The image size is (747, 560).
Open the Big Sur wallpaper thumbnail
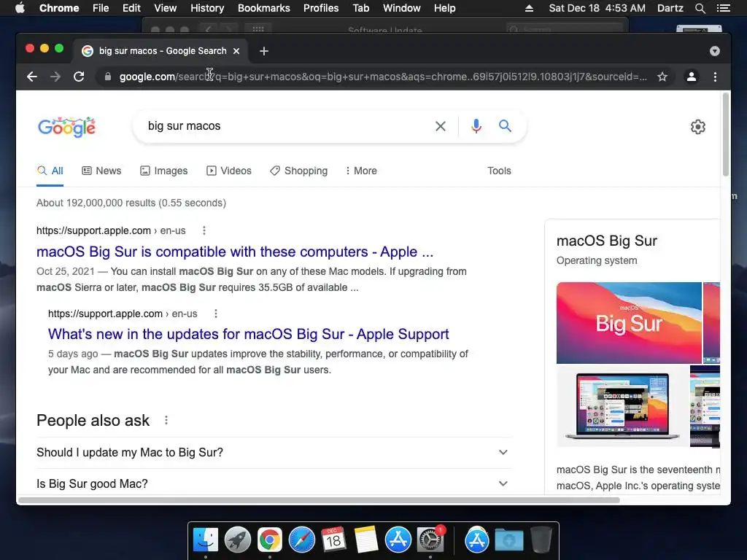pos(629,323)
